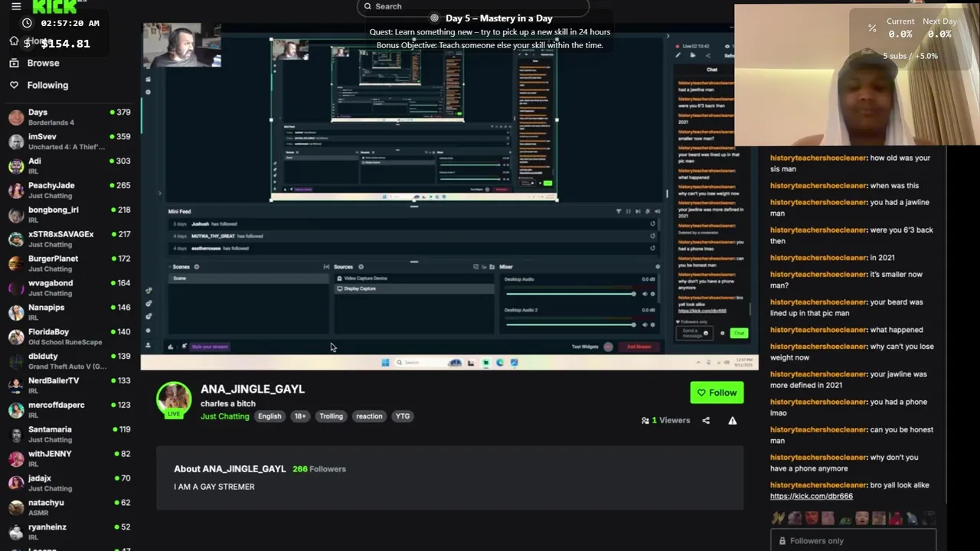This screenshot has width=980, height=551.
Task: Add a scene with Scenes plus icon
Action: tap(197, 267)
